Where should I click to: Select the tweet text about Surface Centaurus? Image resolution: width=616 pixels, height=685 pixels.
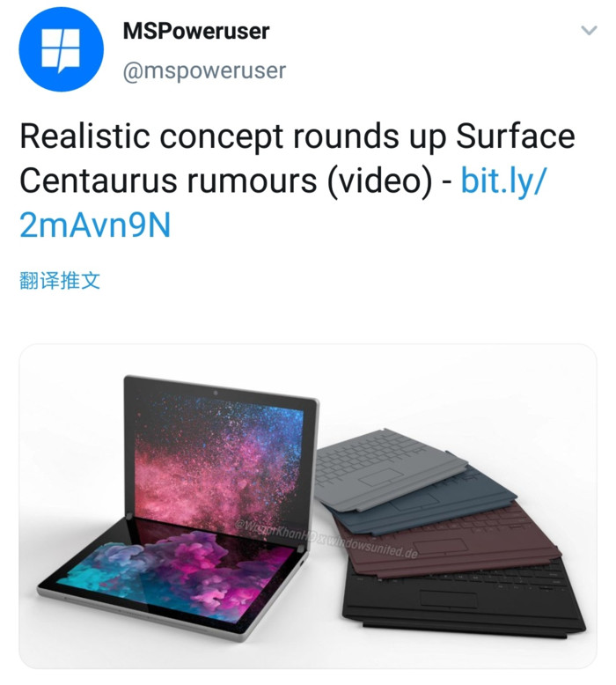297,180
